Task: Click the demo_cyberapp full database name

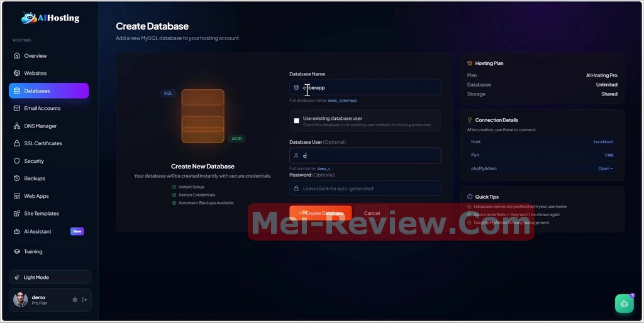Action: 343,101
